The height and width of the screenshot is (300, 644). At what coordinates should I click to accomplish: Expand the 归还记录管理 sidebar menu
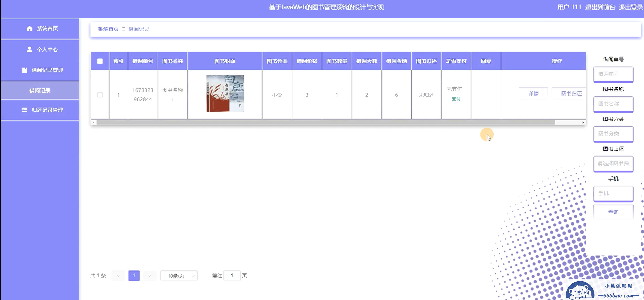[47, 110]
